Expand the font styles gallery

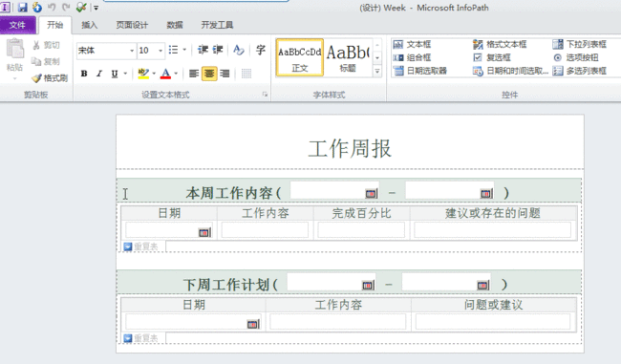tap(377, 72)
